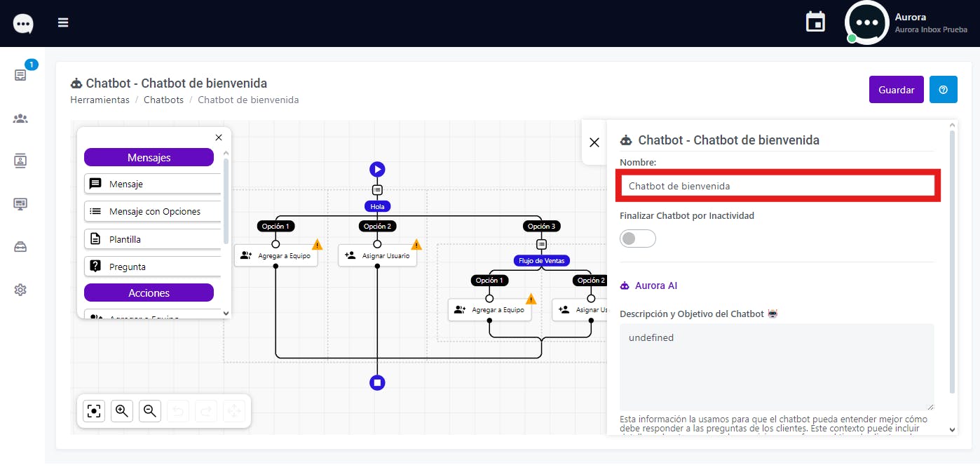Select Agregar a Equipo node under Hola
This screenshot has height=470, width=980.
pos(275,255)
